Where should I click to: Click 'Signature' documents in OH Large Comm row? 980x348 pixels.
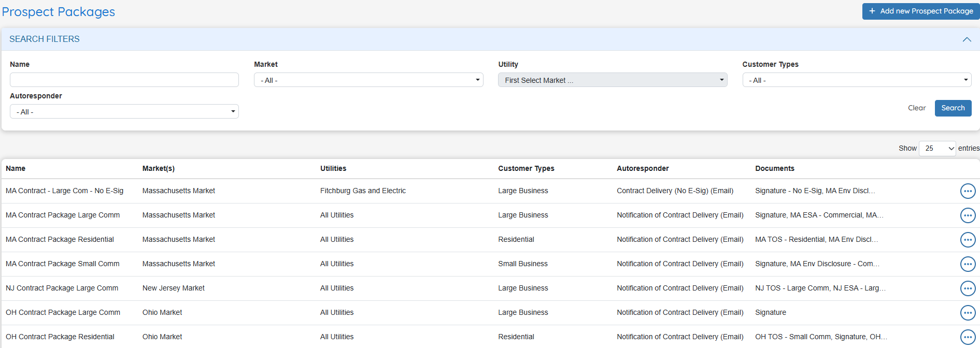click(771, 312)
